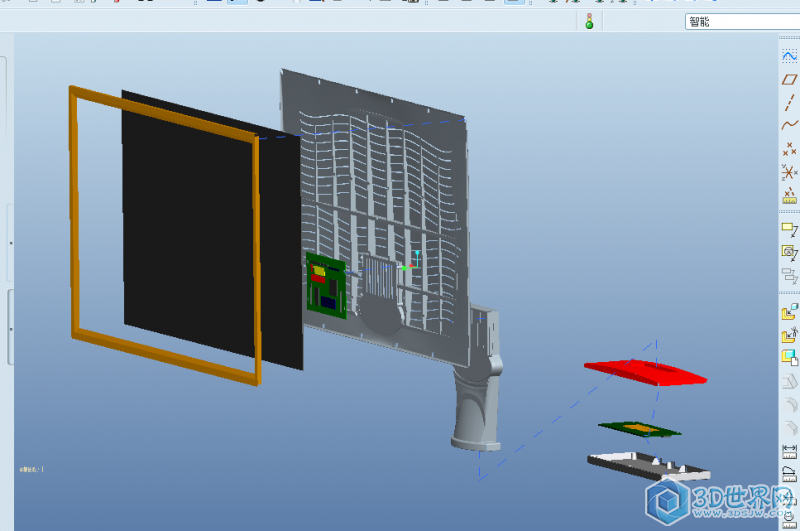The image size is (800, 531).
Task: Click the traffic light regeneration status icon
Action: pyautogui.click(x=589, y=21)
